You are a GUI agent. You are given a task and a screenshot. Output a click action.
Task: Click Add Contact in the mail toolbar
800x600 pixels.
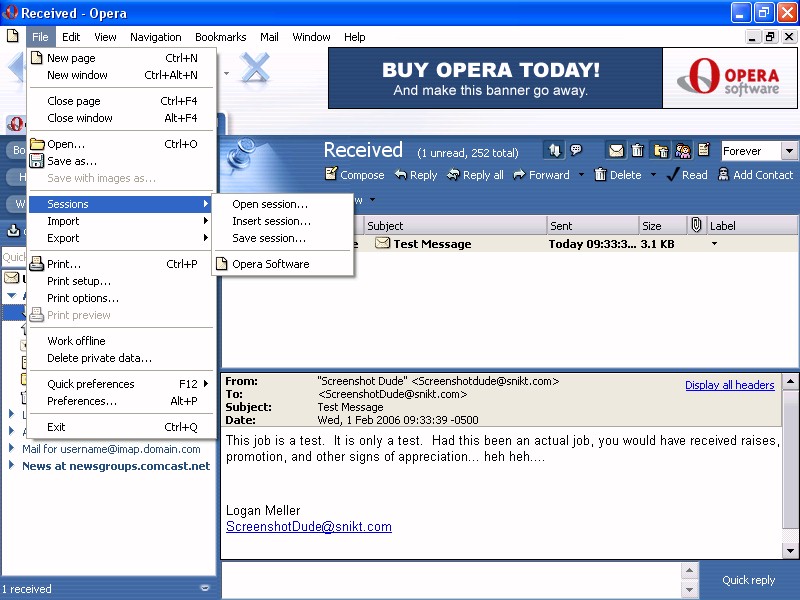pos(755,175)
